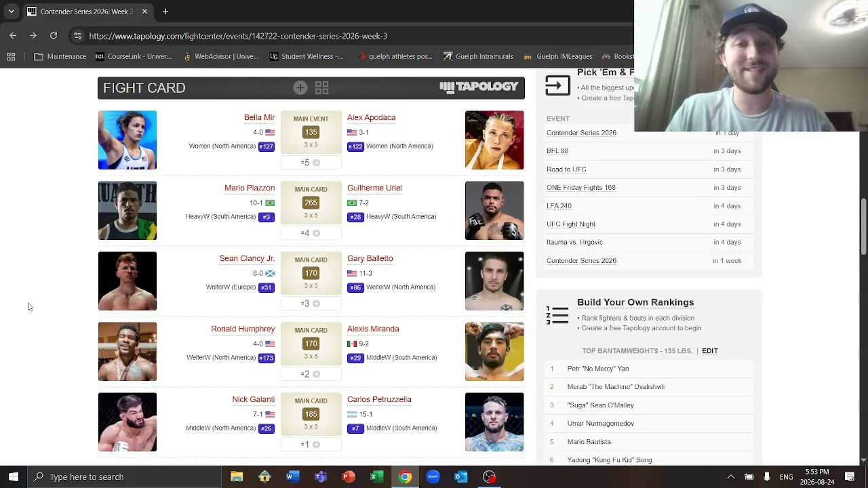
Task: Open UFC Fight Night event link
Action: [x=571, y=224]
